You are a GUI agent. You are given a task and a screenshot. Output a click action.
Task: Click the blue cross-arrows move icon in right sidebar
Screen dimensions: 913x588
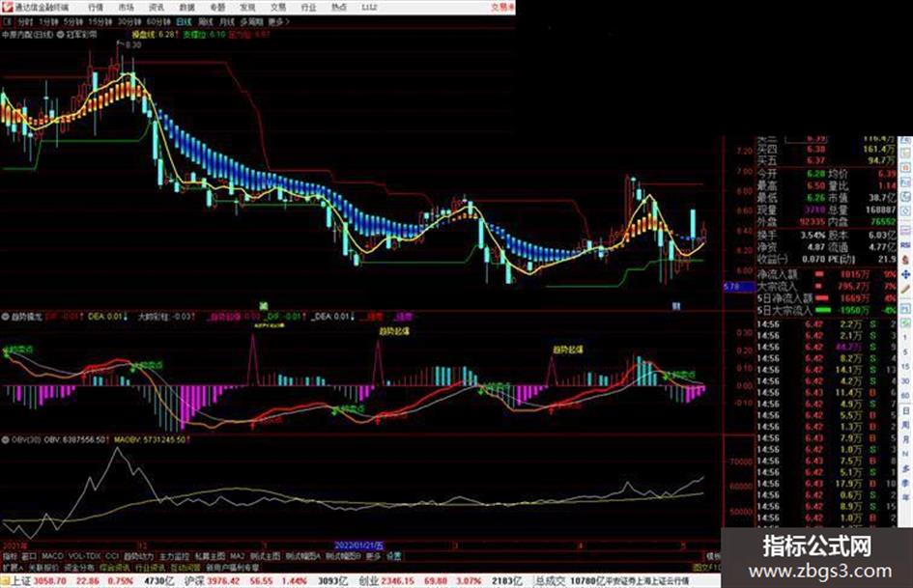[905, 274]
